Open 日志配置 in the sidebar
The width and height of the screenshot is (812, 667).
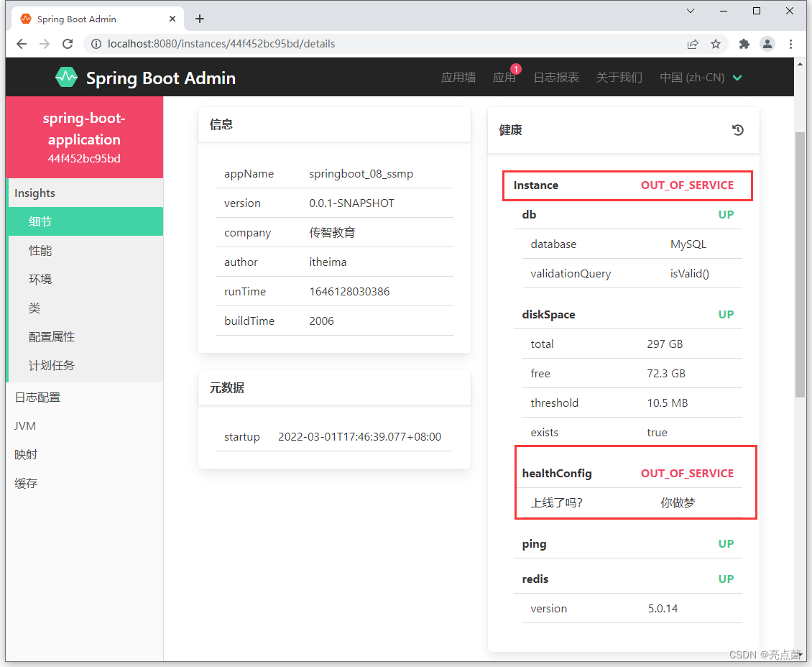(x=84, y=397)
